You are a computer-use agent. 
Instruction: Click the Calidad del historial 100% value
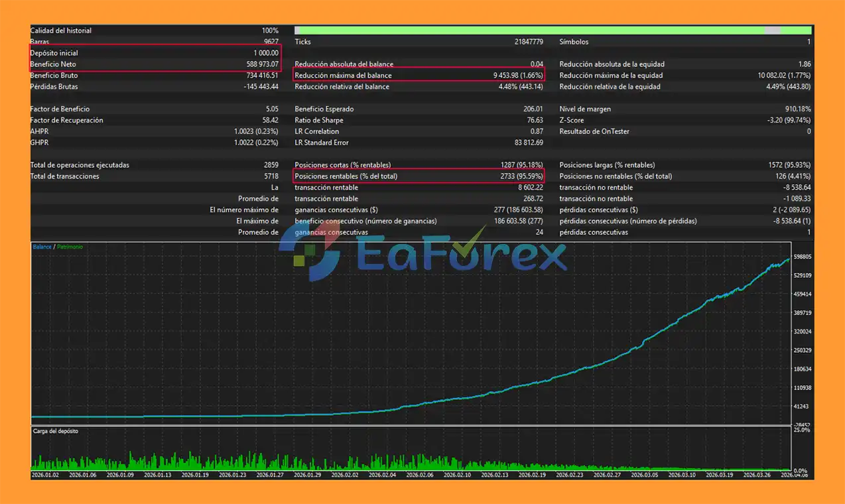coord(270,31)
